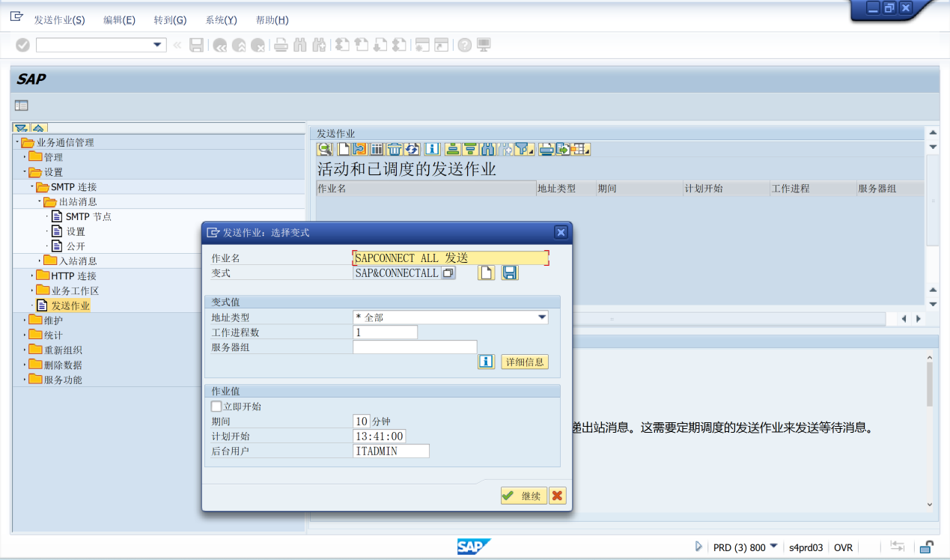This screenshot has width=950, height=560.
Task: Click the expand-all icon above the navigation tree
Action: (21, 129)
